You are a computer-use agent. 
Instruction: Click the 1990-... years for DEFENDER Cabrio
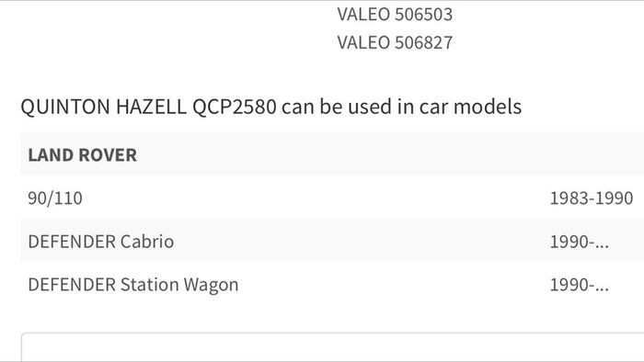(x=579, y=242)
